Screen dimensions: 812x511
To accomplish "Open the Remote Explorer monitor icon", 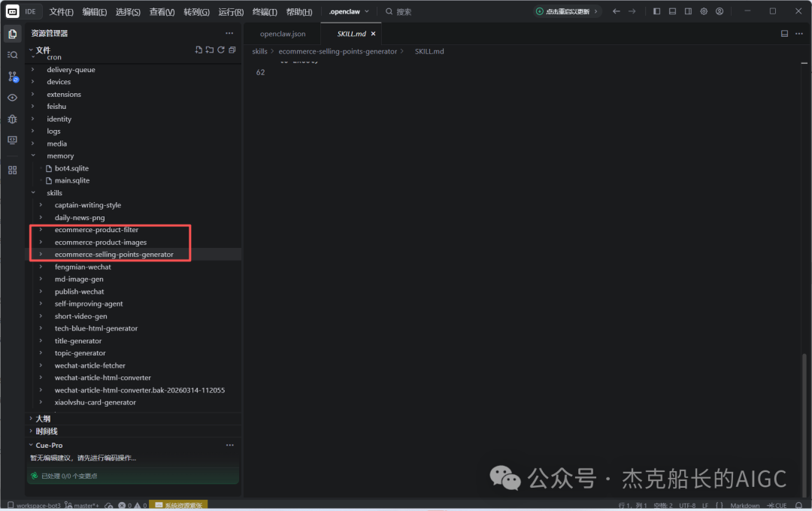I will [13, 141].
